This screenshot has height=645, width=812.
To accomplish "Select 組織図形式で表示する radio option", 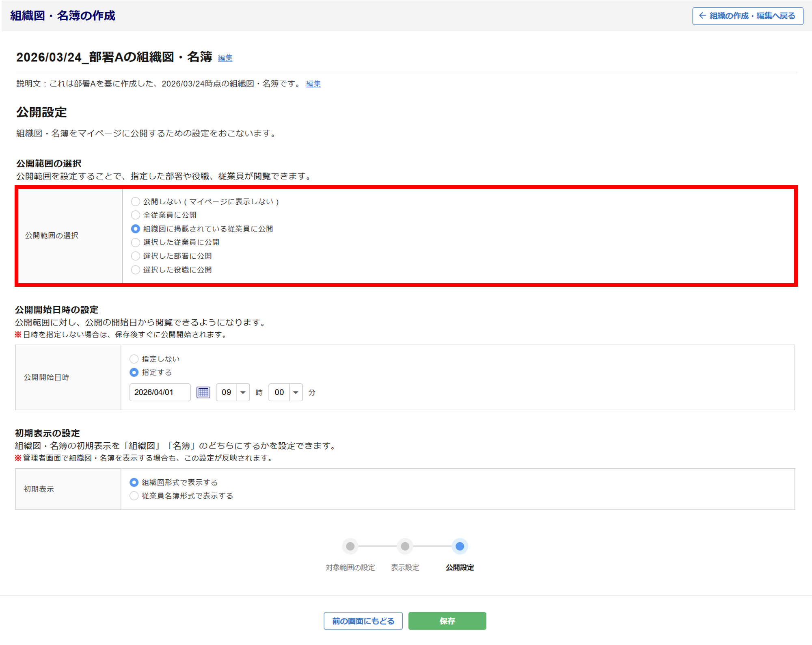I will click(134, 483).
